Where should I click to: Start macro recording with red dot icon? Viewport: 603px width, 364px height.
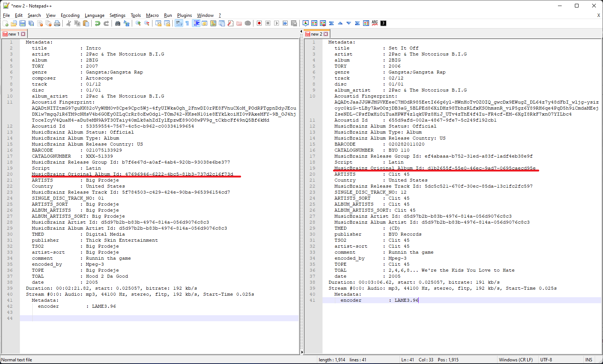coord(259,23)
